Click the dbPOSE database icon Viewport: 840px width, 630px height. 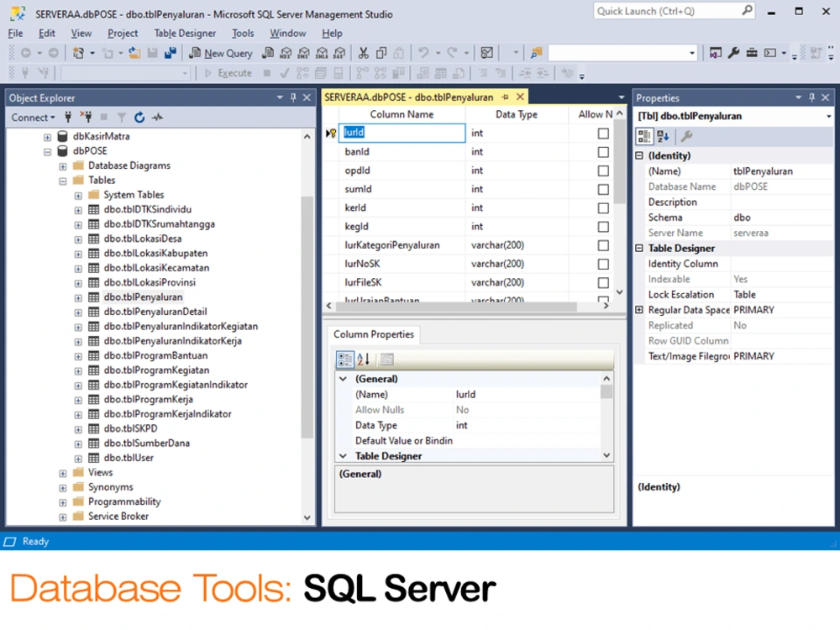(x=63, y=151)
